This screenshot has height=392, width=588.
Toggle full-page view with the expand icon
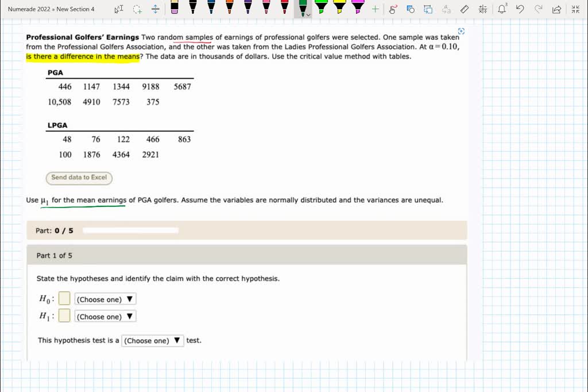(575, 9)
